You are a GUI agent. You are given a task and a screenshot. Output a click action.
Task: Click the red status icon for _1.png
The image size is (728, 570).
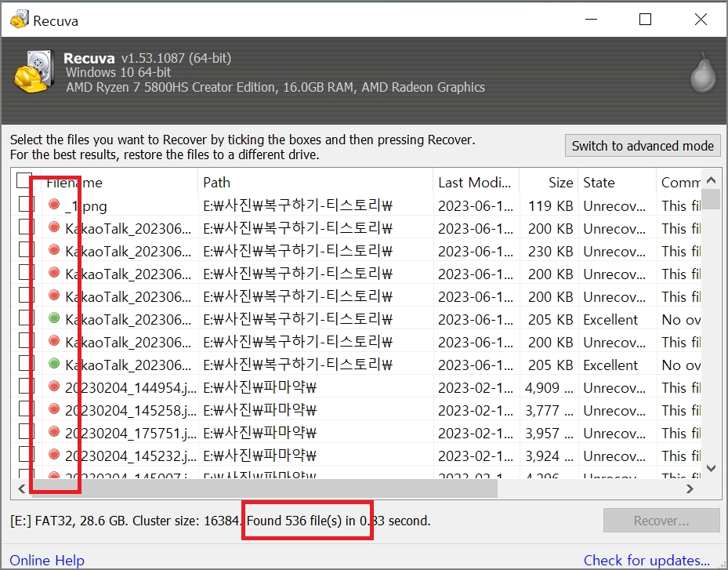tap(54, 205)
